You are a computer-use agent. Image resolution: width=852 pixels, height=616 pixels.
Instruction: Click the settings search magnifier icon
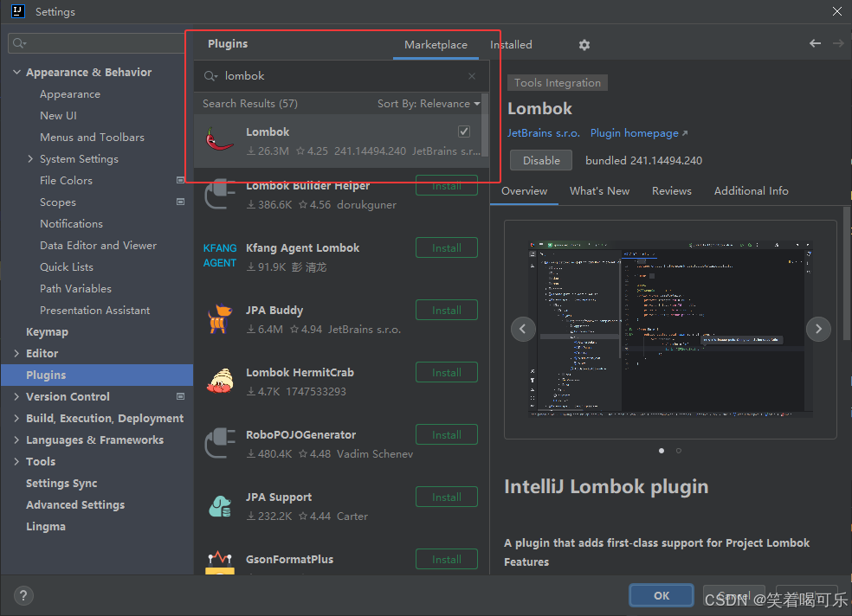(19, 43)
